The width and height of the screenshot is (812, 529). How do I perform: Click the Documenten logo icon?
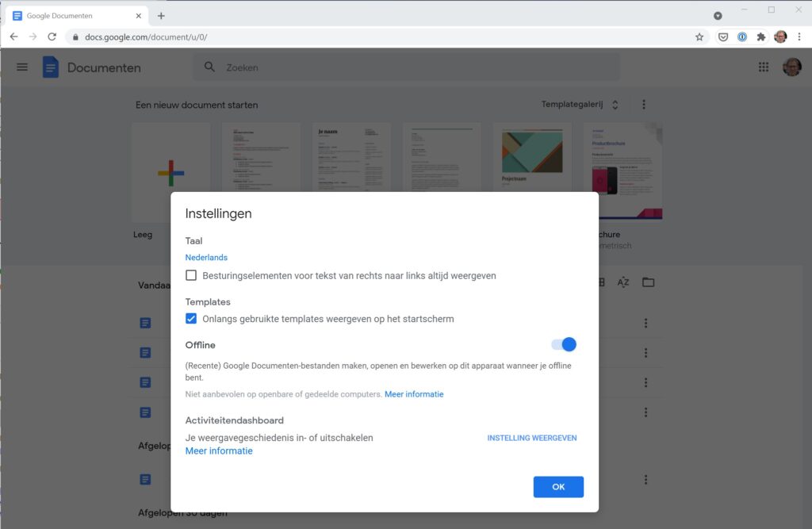point(50,67)
